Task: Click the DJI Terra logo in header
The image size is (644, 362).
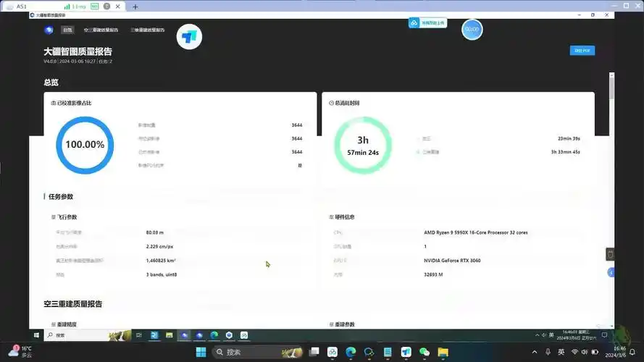Action: tap(49, 30)
